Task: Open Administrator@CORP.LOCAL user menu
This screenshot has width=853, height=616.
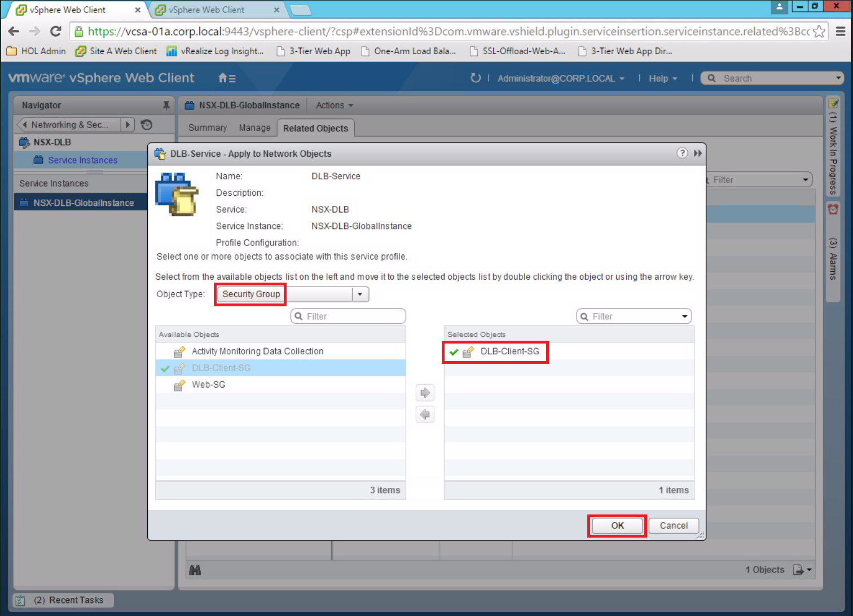Action: point(561,78)
